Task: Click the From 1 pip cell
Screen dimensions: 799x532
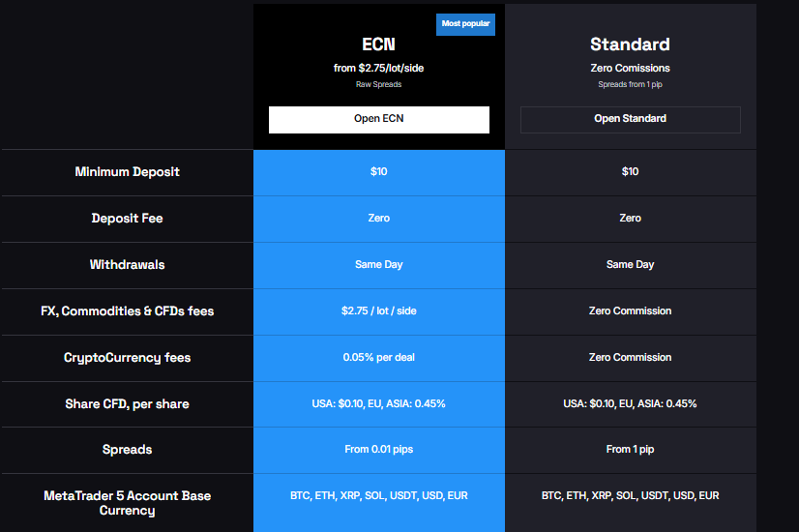Action: 630,451
